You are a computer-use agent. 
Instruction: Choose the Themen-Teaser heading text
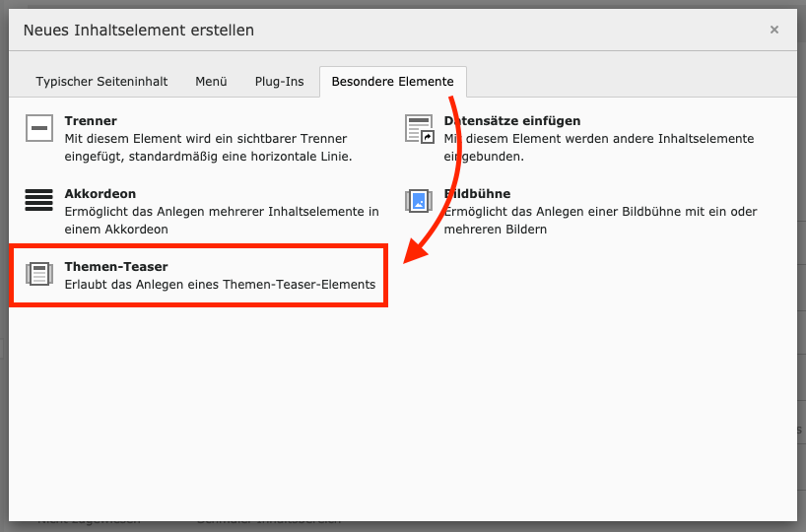(x=115, y=267)
